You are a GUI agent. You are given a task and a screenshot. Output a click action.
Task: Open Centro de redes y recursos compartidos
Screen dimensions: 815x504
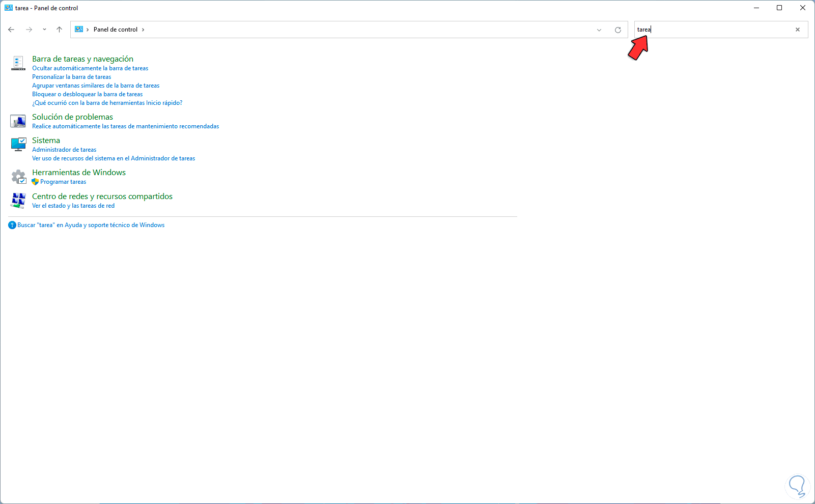click(x=102, y=197)
